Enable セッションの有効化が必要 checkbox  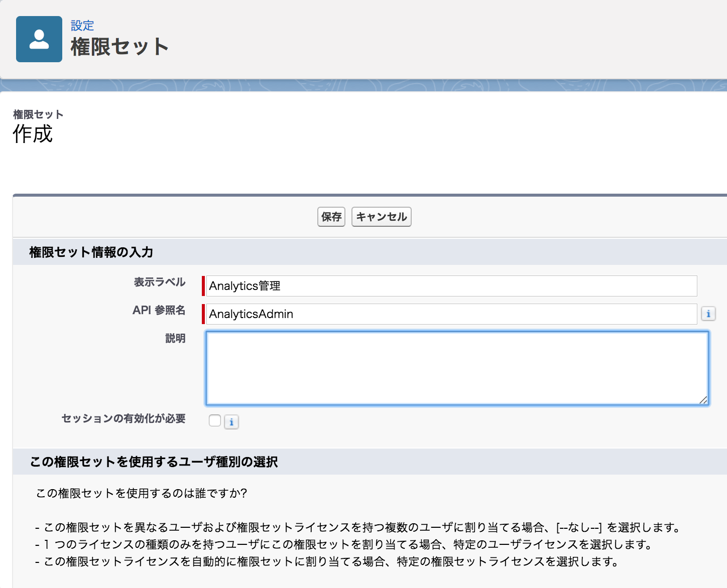[215, 420]
